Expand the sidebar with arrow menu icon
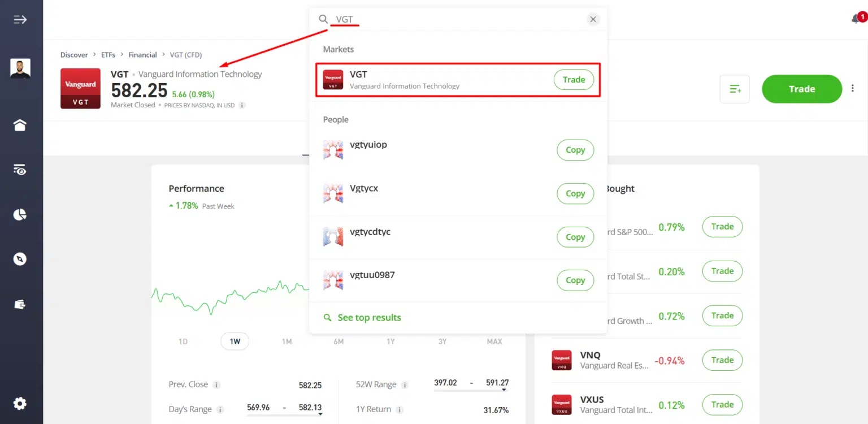 click(20, 20)
